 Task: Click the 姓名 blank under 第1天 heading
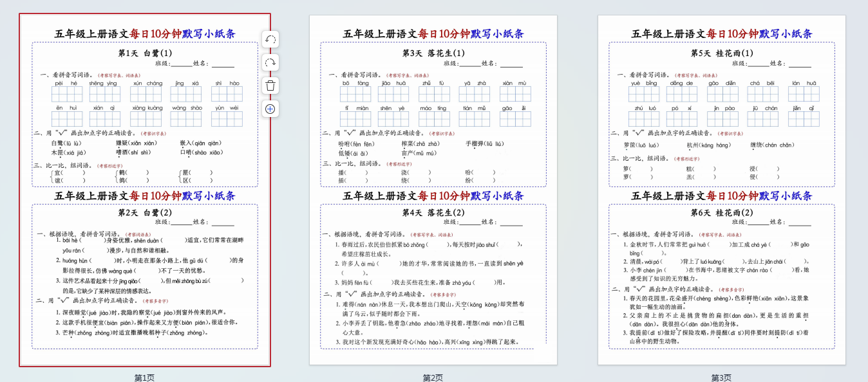223,64
